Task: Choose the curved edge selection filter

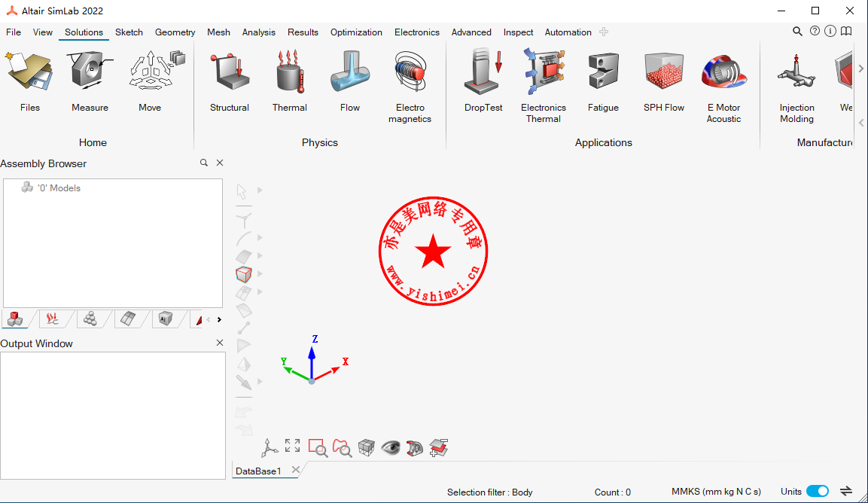Action: tap(244, 238)
